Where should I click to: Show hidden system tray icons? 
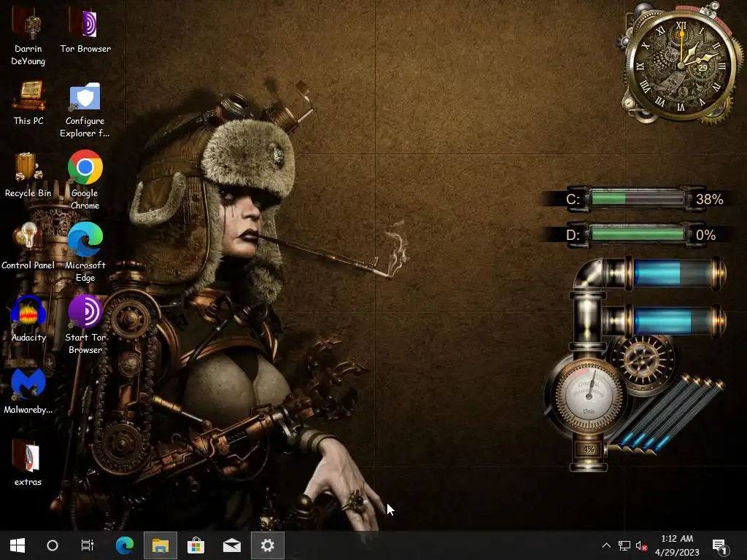pos(606,545)
